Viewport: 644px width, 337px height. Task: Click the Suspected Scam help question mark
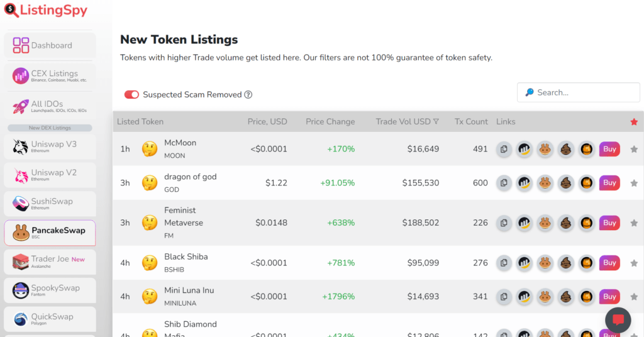tap(248, 95)
